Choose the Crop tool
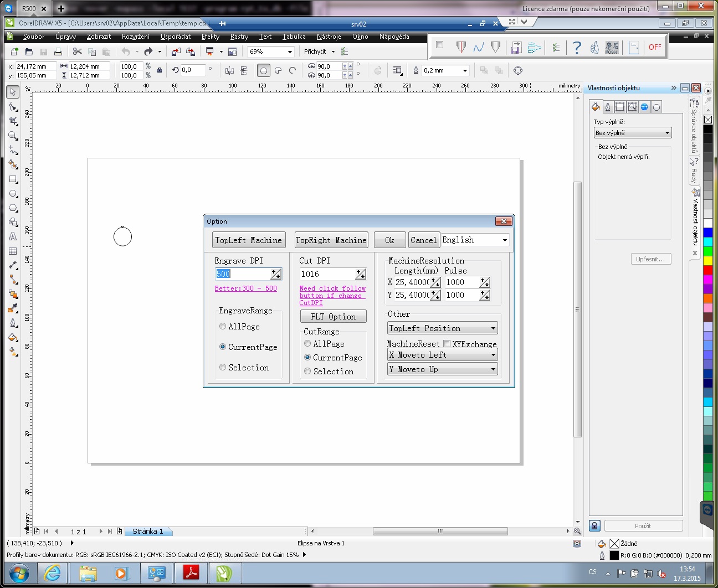 tap(13, 121)
